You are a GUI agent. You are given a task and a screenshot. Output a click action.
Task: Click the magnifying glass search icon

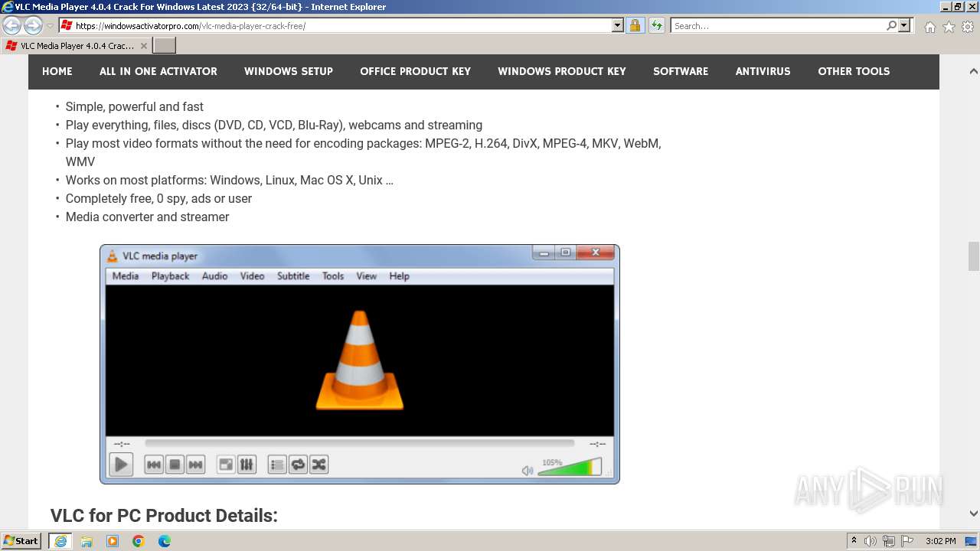click(891, 26)
